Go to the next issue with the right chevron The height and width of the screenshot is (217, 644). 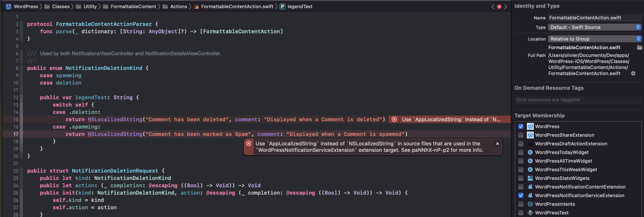click(506, 7)
